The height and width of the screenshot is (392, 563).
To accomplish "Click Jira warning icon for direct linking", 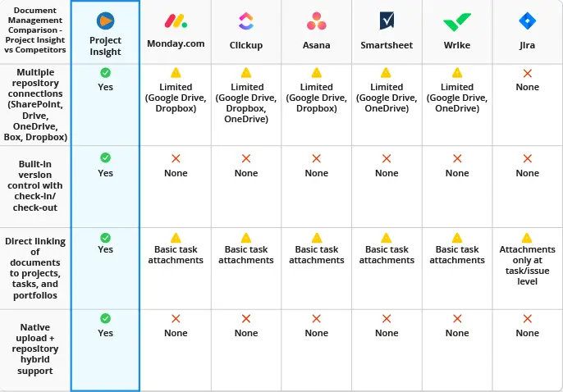I will 528,237.
